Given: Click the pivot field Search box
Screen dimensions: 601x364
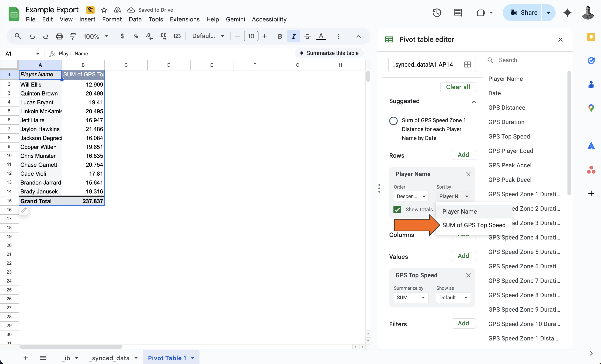Looking at the screenshot, I should click(x=527, y=60).
